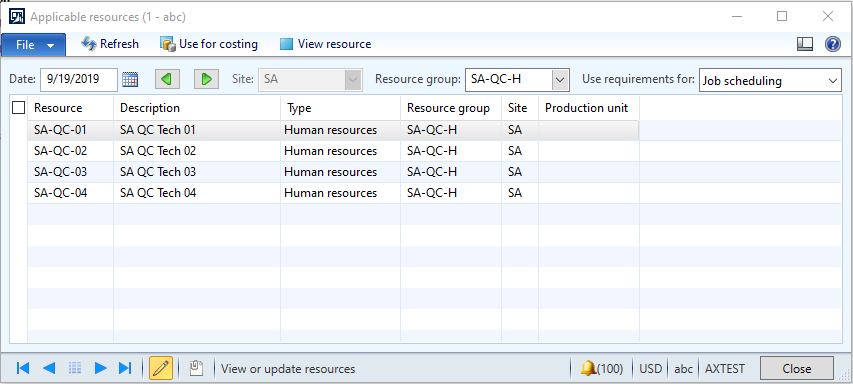Click AXTEST in status bar
Image resolution: width=853 pixels, height=384 pixels.
click(725, 369)
